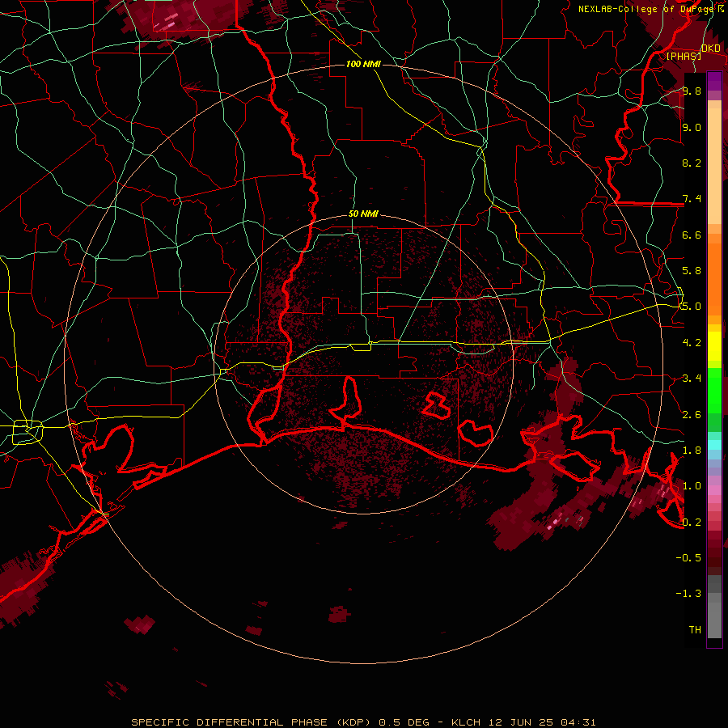Click the 7.4 scale value

[692, 199]
